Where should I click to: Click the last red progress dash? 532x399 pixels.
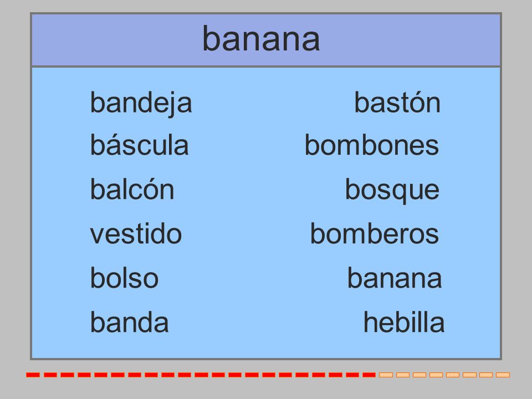pyautogui.click(x=369, y=375)
